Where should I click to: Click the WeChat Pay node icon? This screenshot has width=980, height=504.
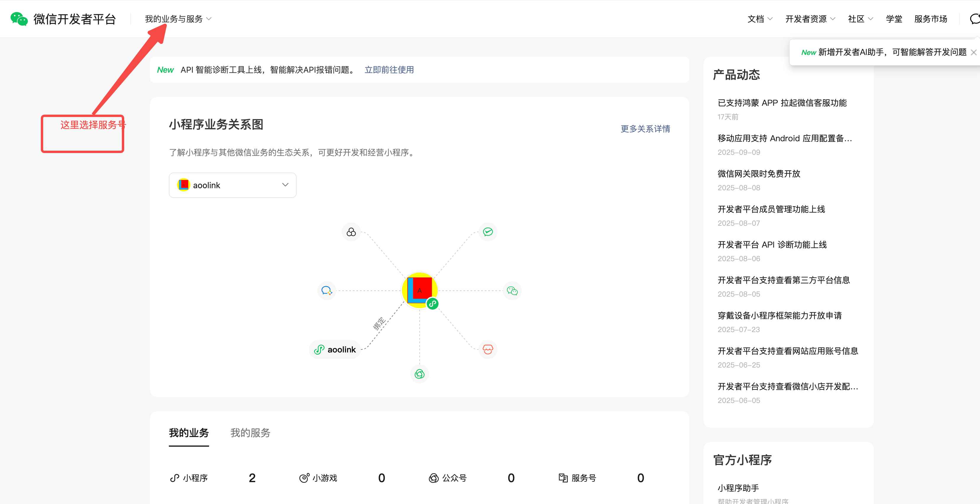pos(488,232)
